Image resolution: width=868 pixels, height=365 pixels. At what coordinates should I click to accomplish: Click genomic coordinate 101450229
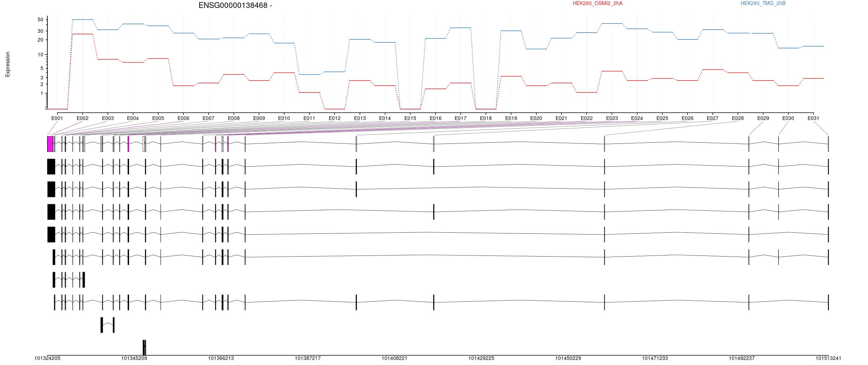tap(568, 358)
